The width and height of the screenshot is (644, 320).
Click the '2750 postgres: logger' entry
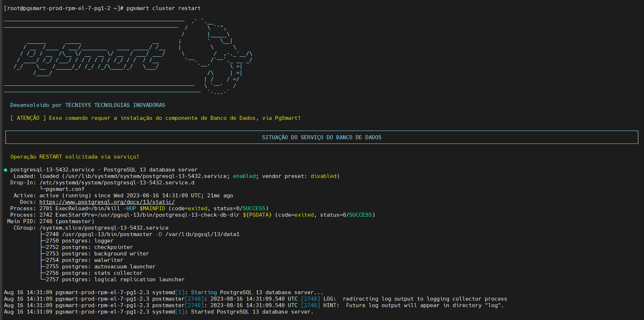tap(80, 241)
